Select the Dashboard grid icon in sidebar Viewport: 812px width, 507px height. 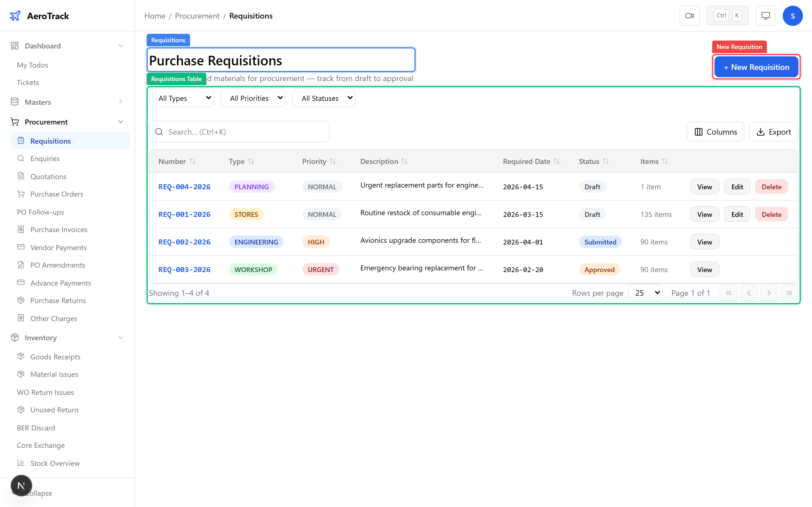[14, 46]
